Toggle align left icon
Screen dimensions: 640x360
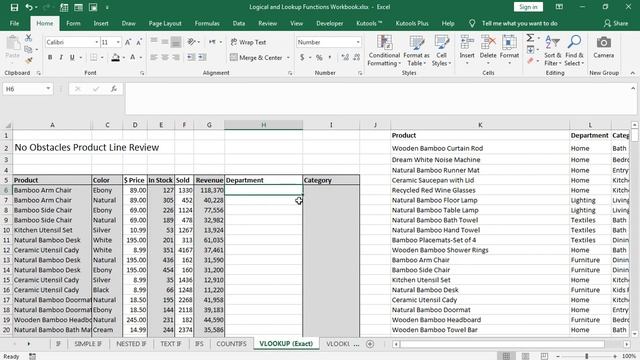coord(154,58)
